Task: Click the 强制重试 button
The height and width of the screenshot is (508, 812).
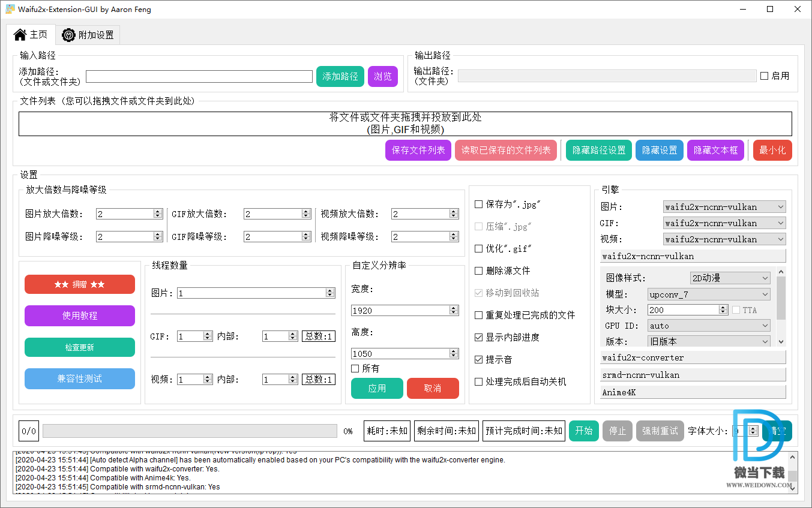Action: 660,431
